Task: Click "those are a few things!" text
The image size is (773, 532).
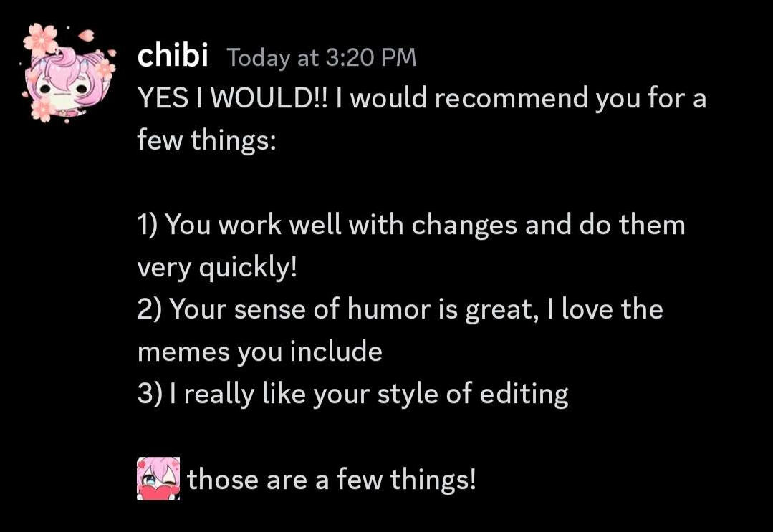Action: (x=332, y=479)
